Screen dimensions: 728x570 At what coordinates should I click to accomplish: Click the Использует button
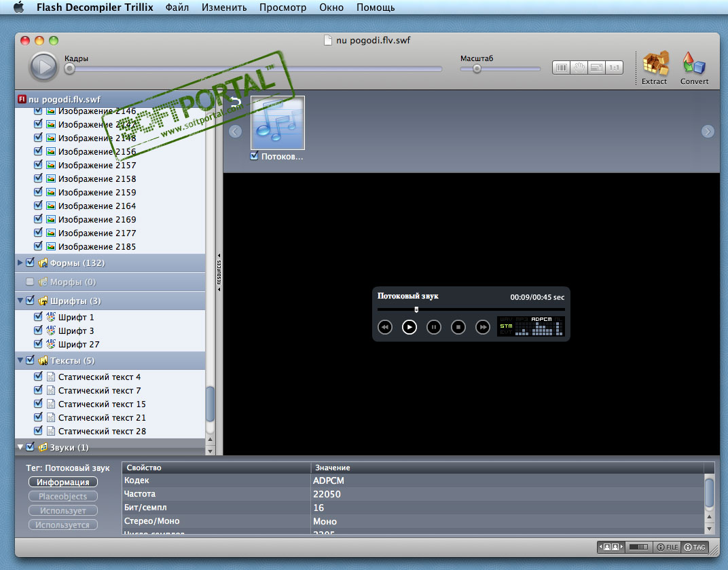pos(63,511)
